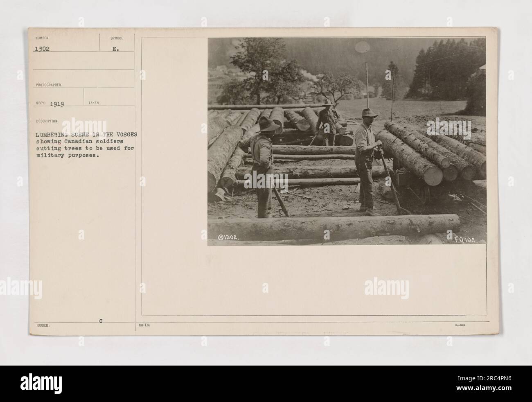The width and height of the screenshot is (532, 402).
Task: Click the 'TAKEN' field label
Action: tap(94, 104)
